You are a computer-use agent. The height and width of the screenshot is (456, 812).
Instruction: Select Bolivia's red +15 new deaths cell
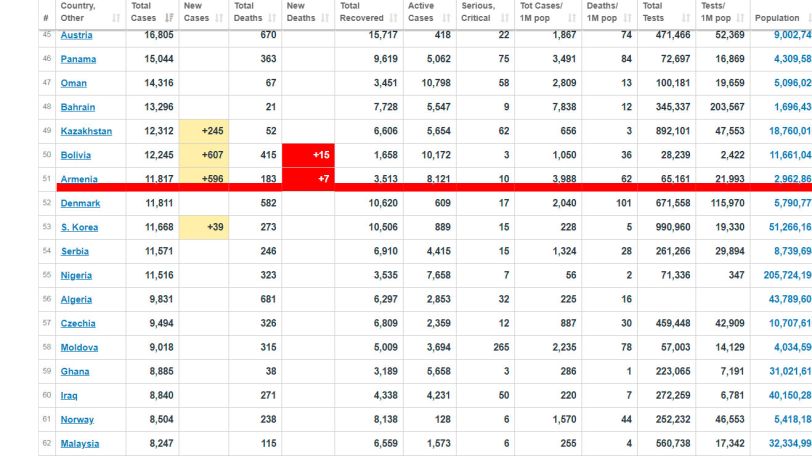pos(308,155)
